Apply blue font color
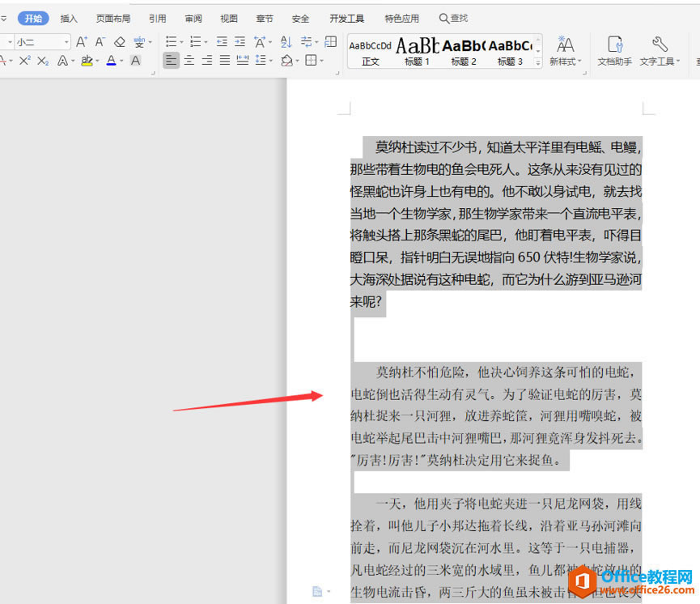 pyautogui.click(x=111, y=60)
